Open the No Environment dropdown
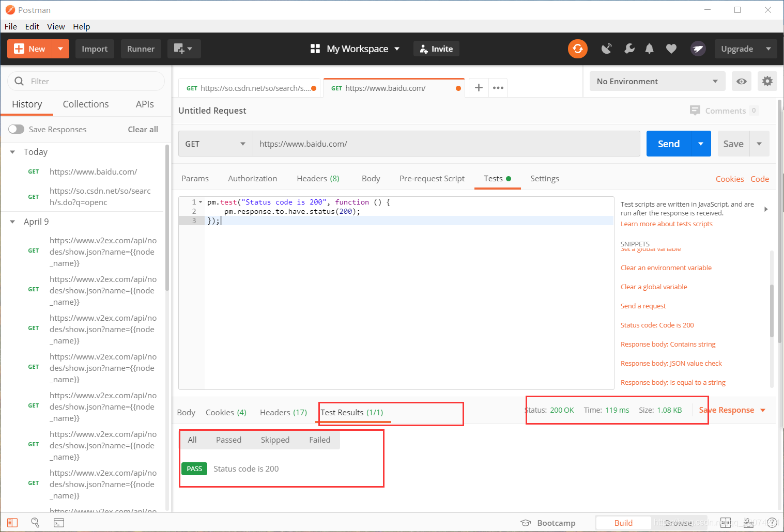784x532 pixels. pyautogui.click(x=657, y=81)
